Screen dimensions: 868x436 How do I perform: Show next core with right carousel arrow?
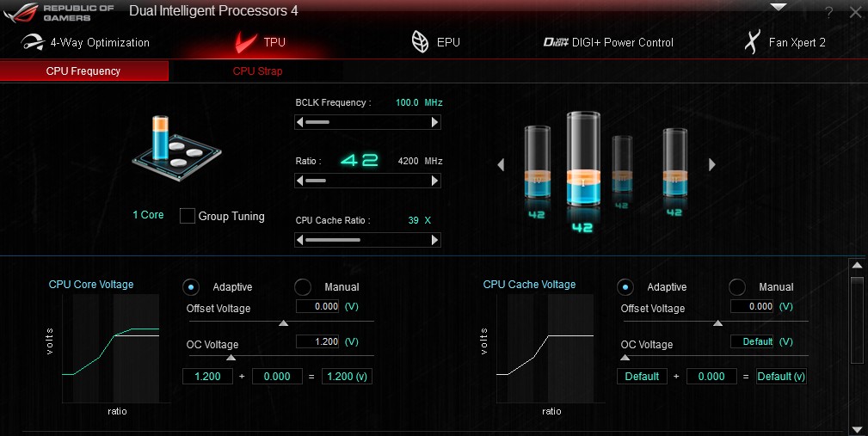[x=712, y=164]
